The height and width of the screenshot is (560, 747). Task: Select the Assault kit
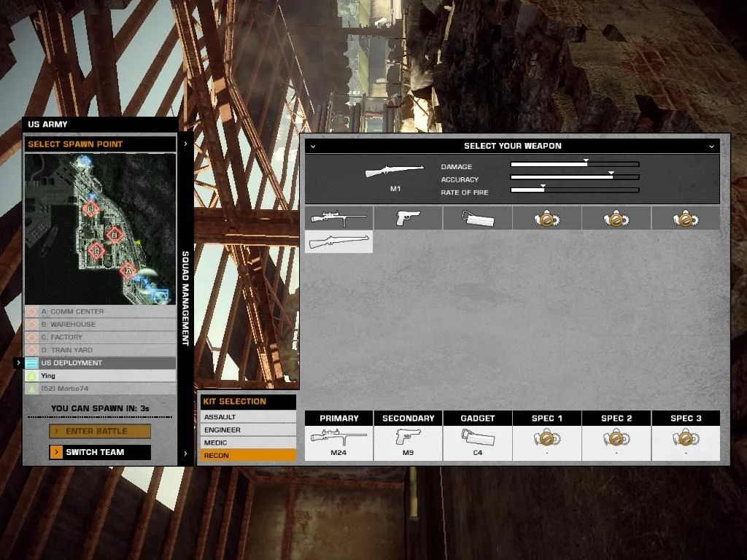pos(248,416)
